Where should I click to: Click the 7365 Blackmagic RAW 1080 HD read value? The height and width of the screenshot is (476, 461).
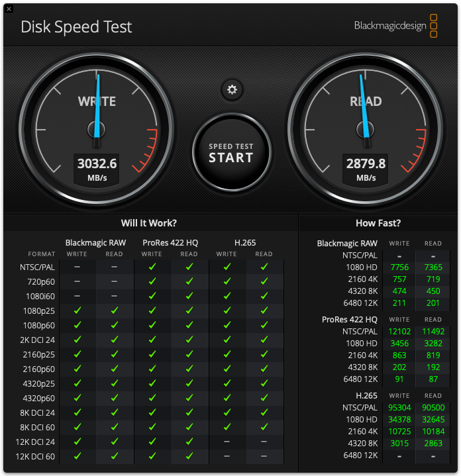pyautogui.click(x=433, y=267)
